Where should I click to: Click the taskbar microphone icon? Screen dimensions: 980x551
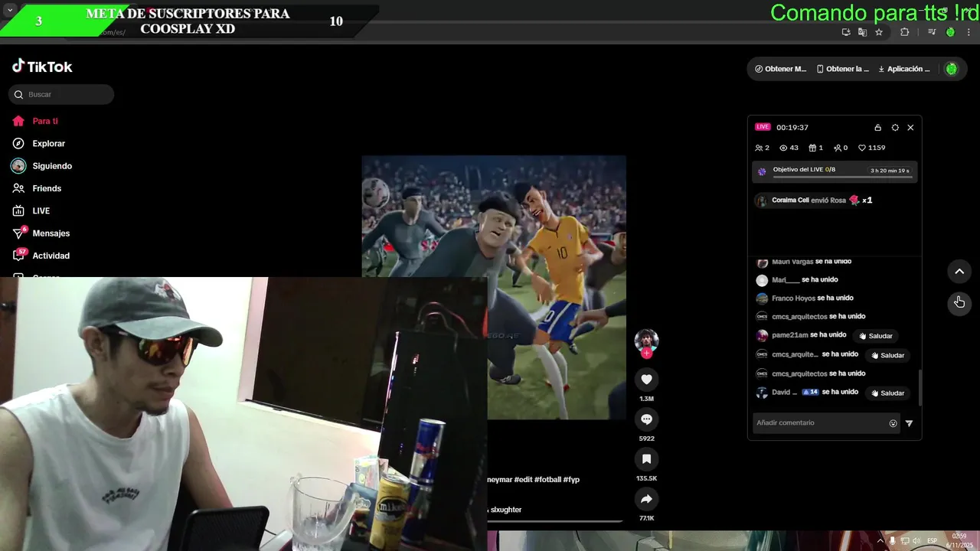click(x=892, y=541)
